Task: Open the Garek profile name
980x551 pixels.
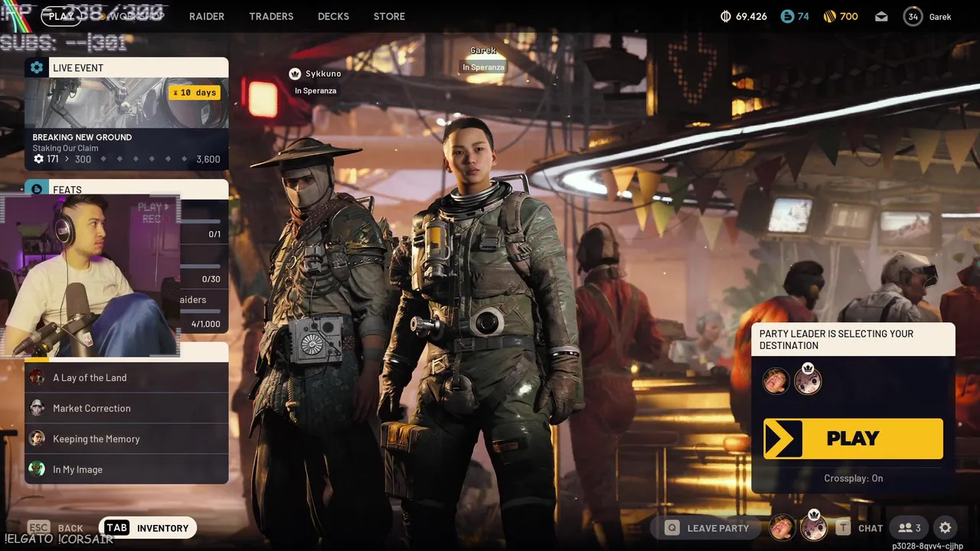Action: coord(940,16)
